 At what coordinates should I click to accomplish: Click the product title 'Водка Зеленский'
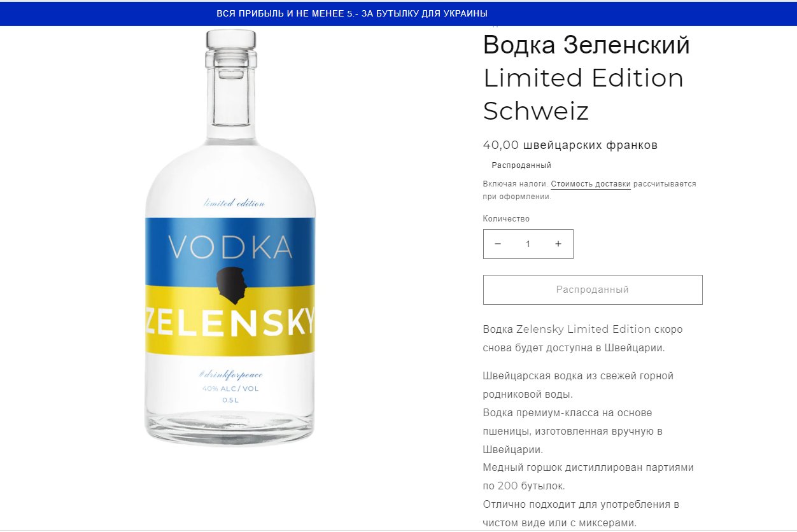(x=586, y=45)
